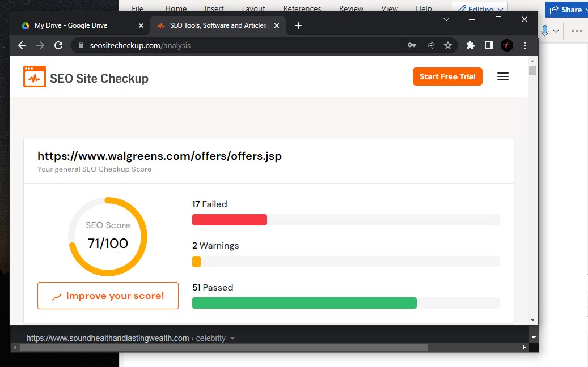This screenshot has height=367, width=588.
Task: Open File menu in Word window
Action: point(137,8)
